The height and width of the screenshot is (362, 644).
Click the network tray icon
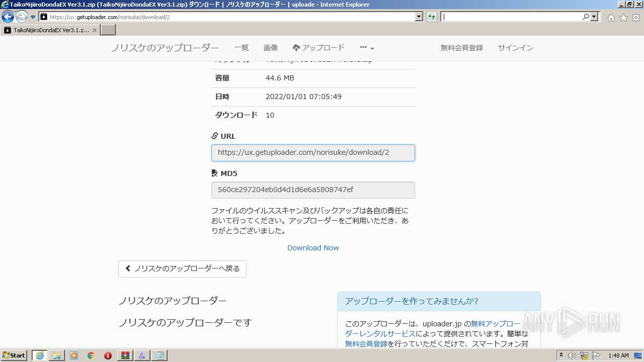[584, 355]
